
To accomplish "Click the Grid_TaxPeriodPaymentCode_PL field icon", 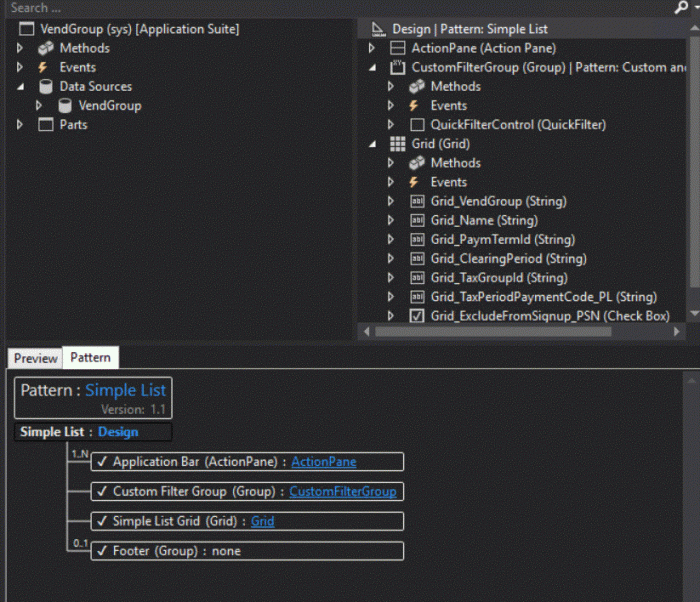I will coord(417,297).
